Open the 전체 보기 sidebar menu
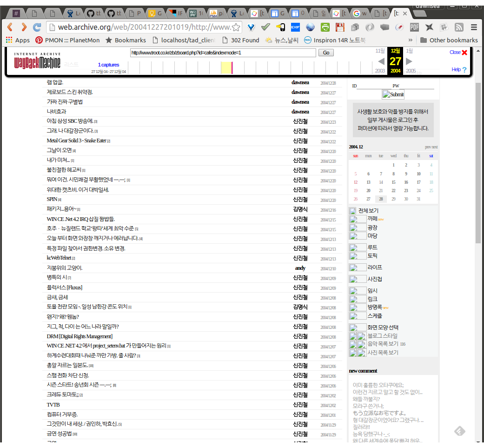Screen dimensions: 484x448 point(368,211)
